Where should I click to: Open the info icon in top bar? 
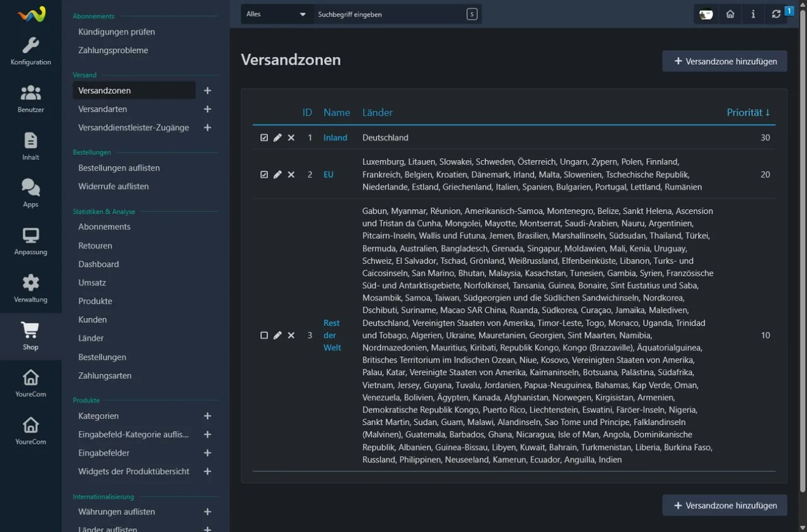coord(753,14)
